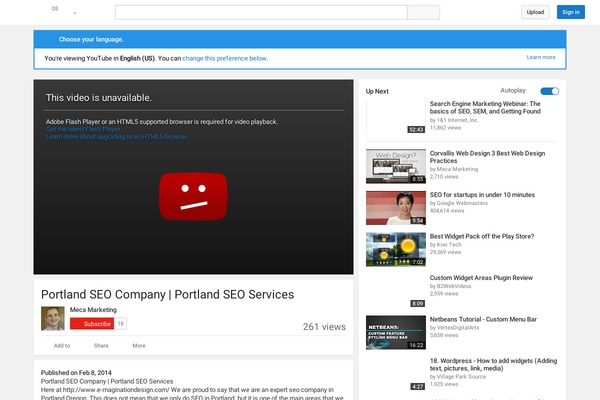Click the Netbeans Tutorial video thumbnail

coord(396,332)
